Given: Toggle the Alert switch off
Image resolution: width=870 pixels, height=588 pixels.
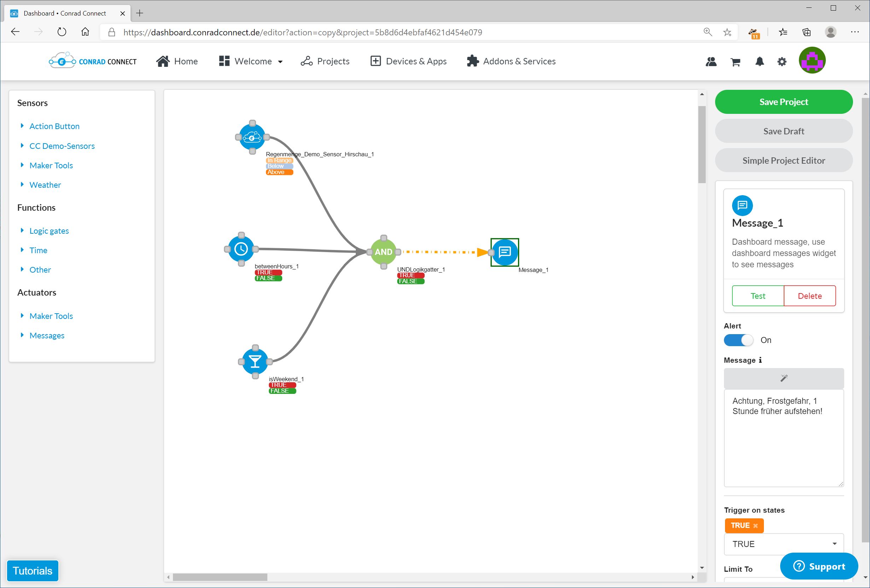Looking at the screenshot, I should pos(738,340).
